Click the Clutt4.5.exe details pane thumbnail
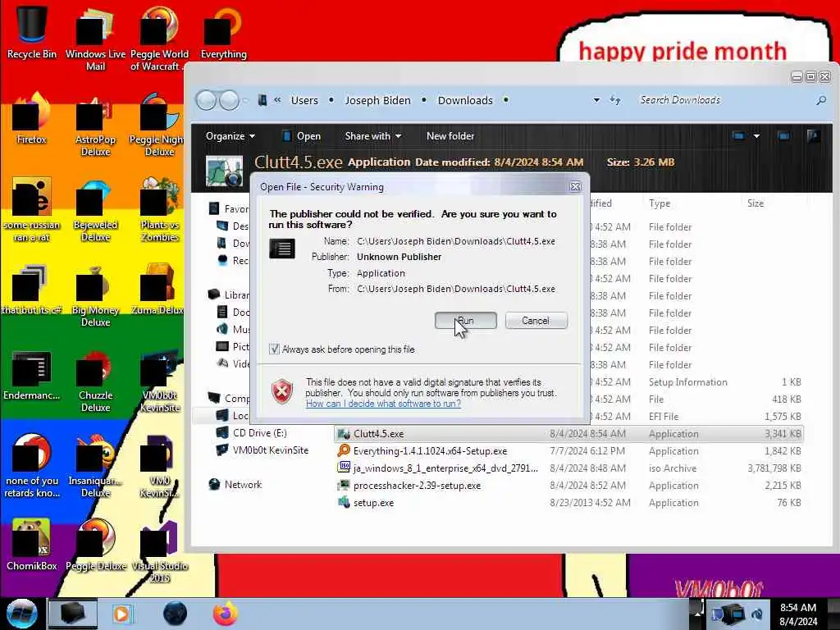 (x=224, y=171)
